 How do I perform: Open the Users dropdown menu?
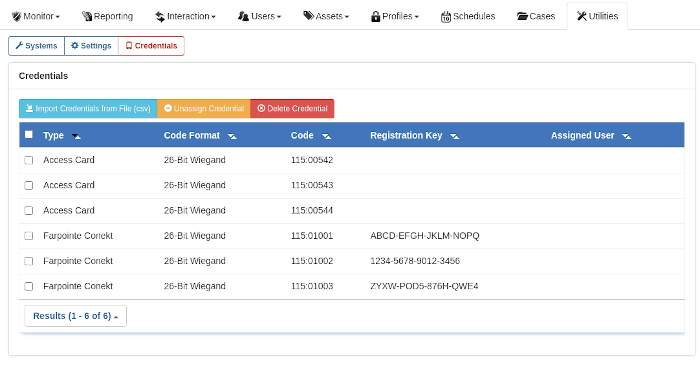(259, 17)
